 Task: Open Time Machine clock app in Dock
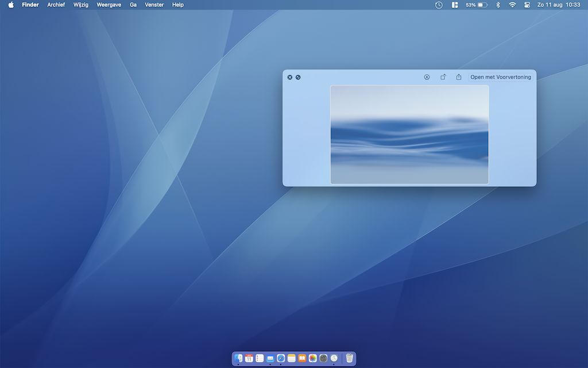point(334,358)
